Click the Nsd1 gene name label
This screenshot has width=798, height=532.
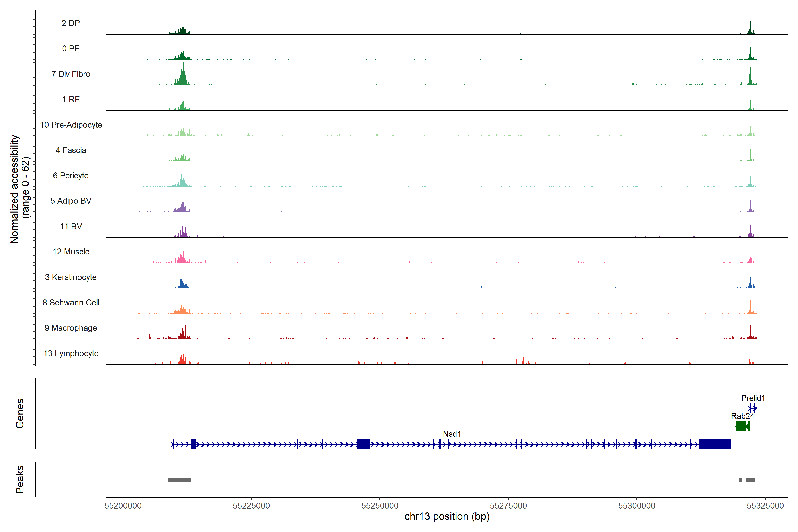coord(452,434)
